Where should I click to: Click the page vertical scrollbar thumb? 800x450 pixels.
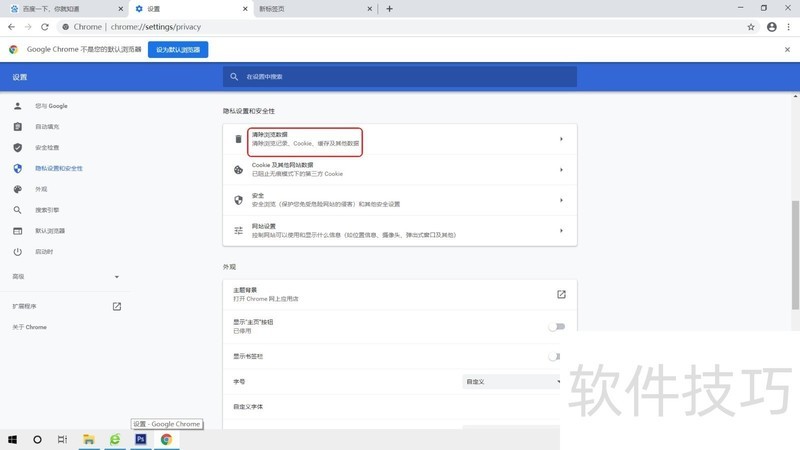[795, 255]
